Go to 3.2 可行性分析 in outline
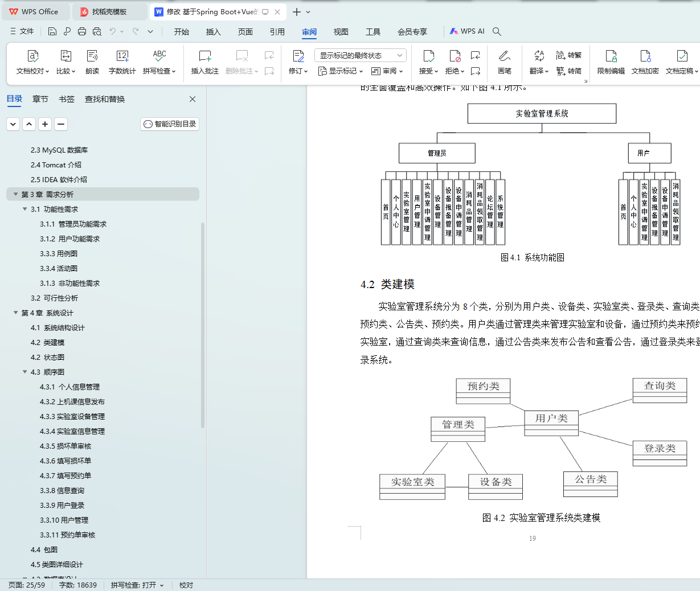Image resolution: width=700 pixels, height=591 pixels. [x=55, y=298]
